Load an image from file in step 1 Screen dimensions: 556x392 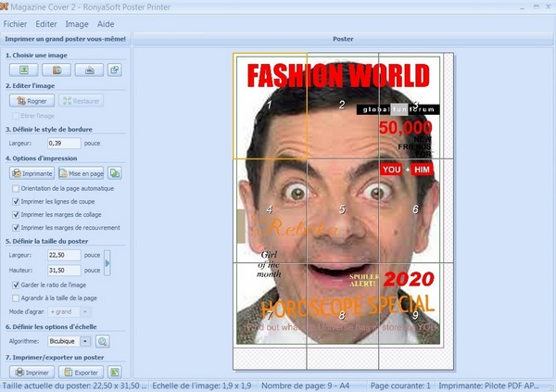(24, 70)
